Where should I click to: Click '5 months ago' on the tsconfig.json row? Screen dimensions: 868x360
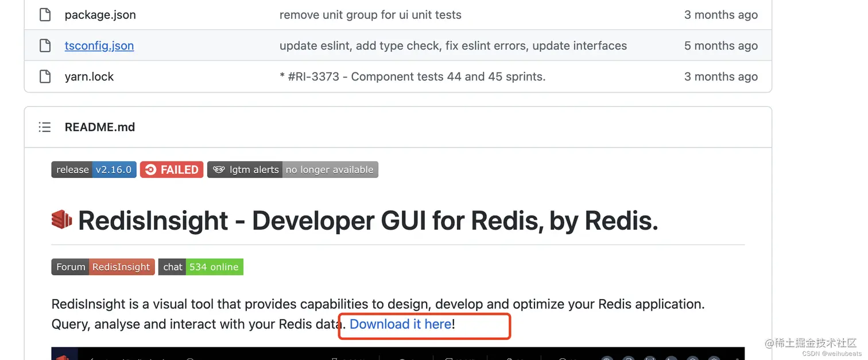[720, 46]
